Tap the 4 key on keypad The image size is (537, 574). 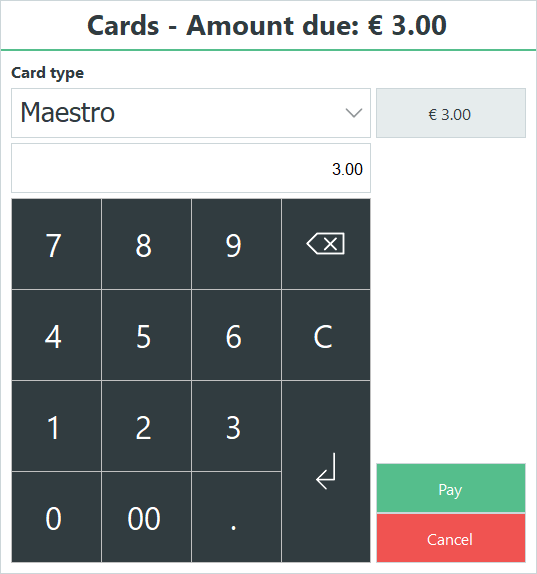[56, 335]
